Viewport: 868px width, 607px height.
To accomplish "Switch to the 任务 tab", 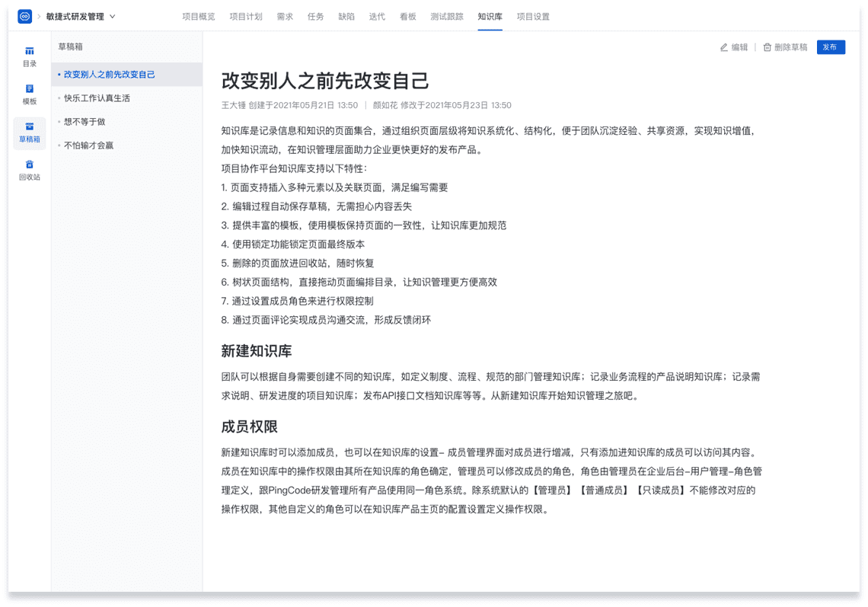I will (315, 17).
